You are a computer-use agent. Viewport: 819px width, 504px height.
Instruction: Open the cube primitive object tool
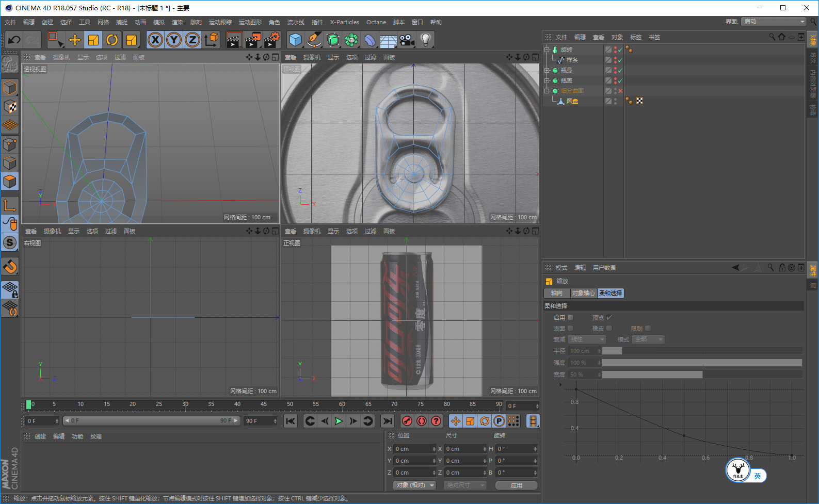[x=295, y=40]
